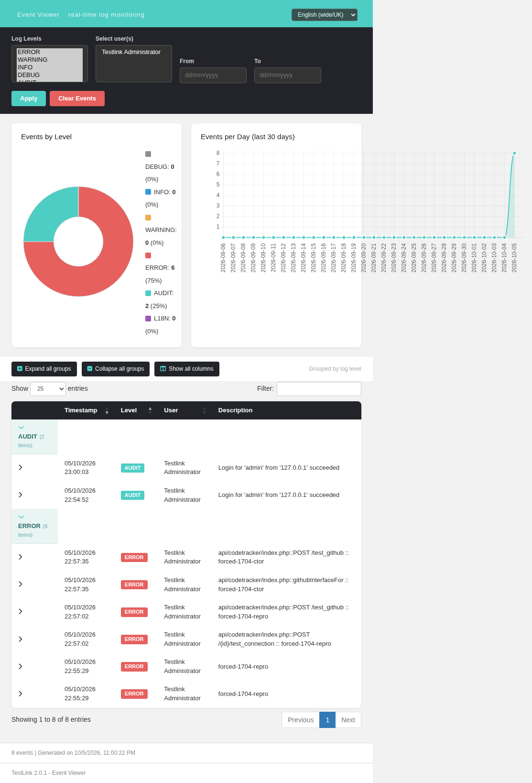Viewport: 532px width, 783px height.
Task: Expand row details for 23:00:03 audit login
Action: (x=21, y=467)
